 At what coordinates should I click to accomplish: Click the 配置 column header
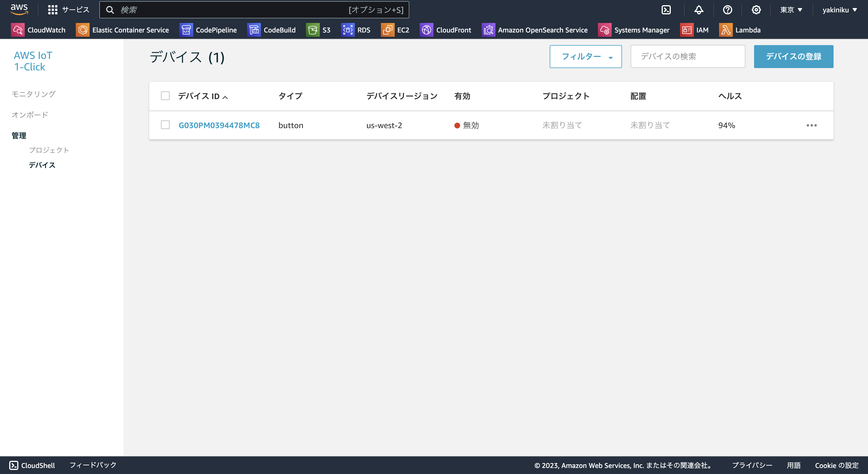(x=638, y=96)
